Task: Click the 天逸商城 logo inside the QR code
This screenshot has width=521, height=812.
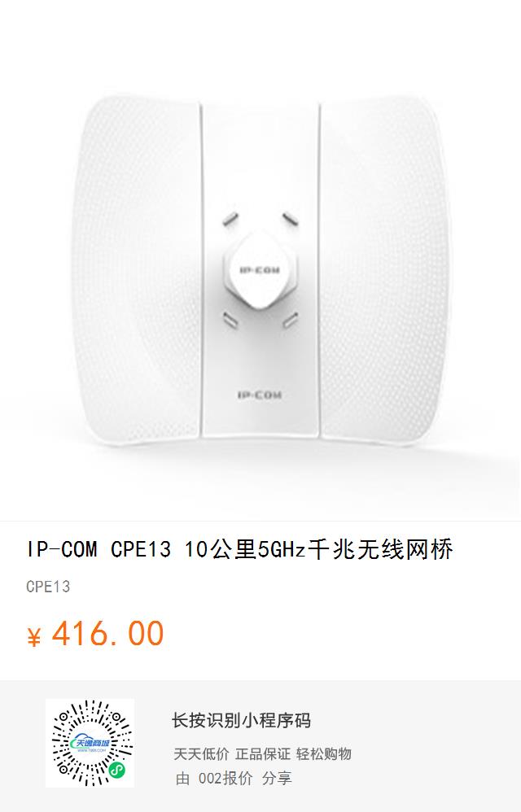Action: pyautogui.click(x=90, y=744)
